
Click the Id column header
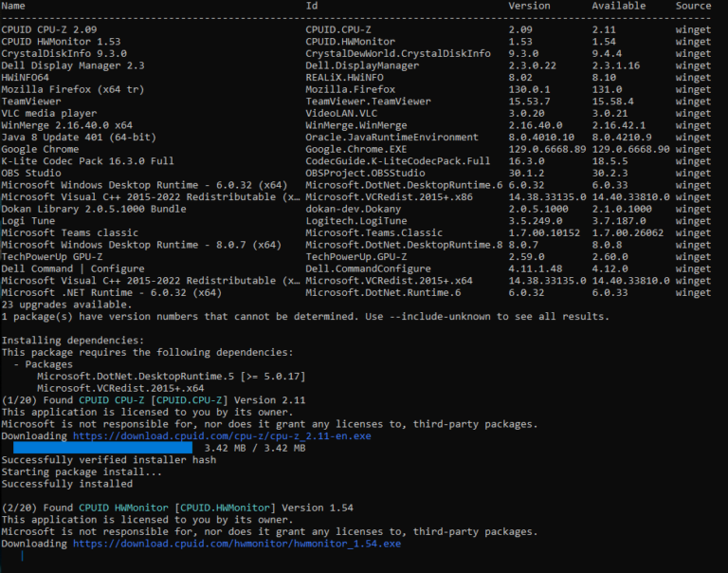point(311,6)
